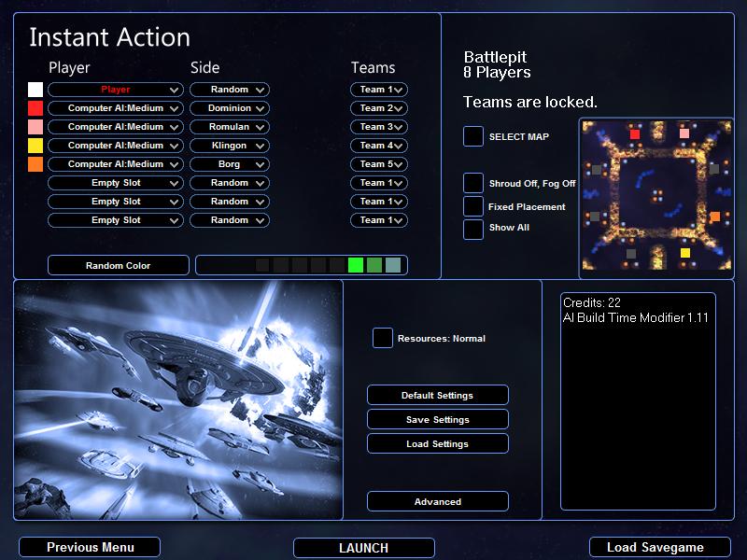Image resolution: width=747 pixels, height=560 pixels.
Task: Open Computer AI:Medium dropdown for Romulan row
Action: [x=116, y=127]
